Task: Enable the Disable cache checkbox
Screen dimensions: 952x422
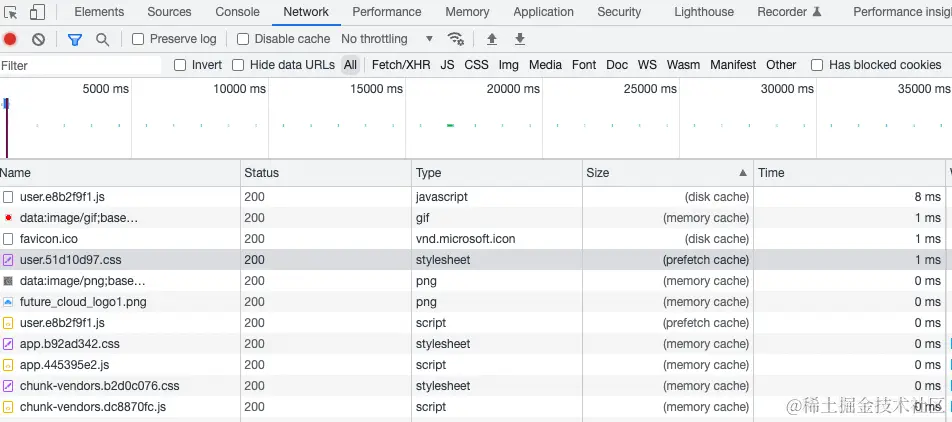Action: [x=243, y=39]
